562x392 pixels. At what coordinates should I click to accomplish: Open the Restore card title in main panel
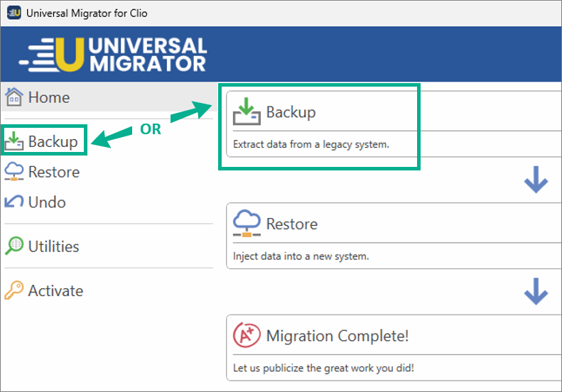coord(292,224)
